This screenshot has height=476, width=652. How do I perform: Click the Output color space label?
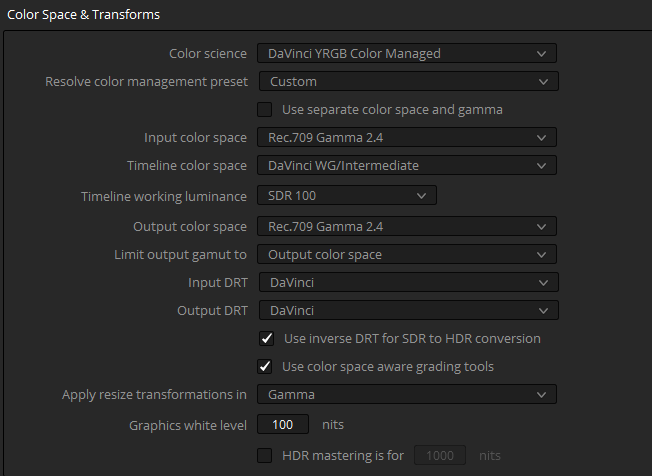(190, 227)
